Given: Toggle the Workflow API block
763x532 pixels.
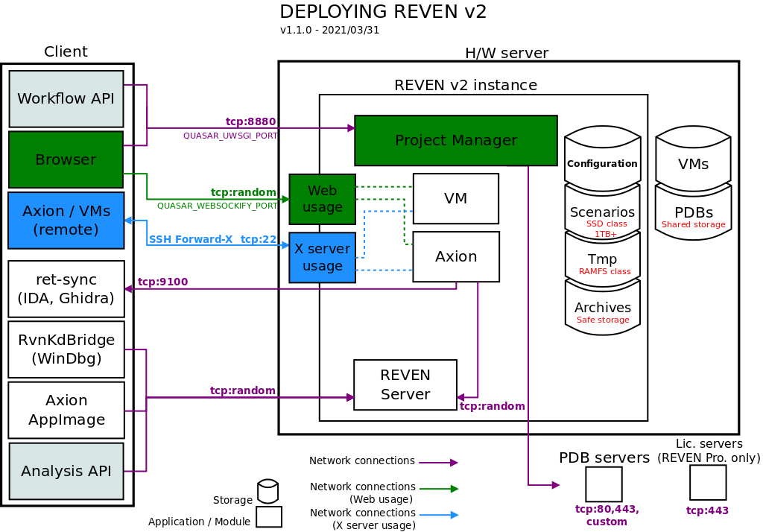Looking at the screenshot, I should (x=66, y=98).
